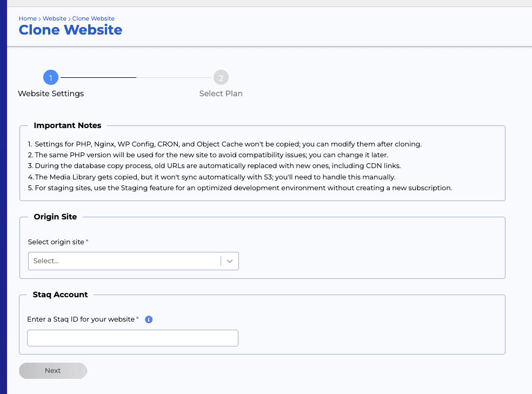
Task: Select the Clone Website breadcrumb entry
Action: pyautogui.click(x=93, y=18)
